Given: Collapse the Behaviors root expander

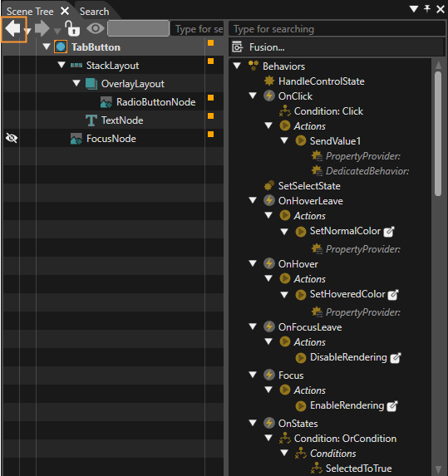Looking at the screenshot, I should pos(237,66).
